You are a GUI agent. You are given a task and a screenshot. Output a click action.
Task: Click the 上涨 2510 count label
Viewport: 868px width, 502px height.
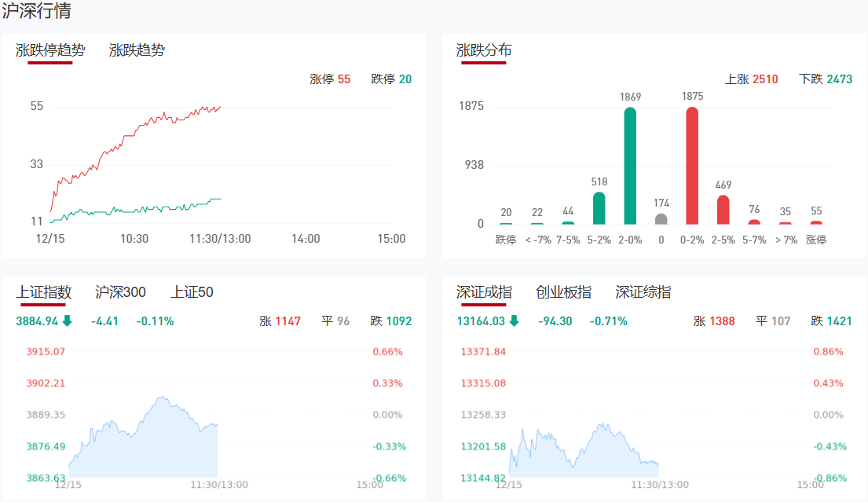751,79
